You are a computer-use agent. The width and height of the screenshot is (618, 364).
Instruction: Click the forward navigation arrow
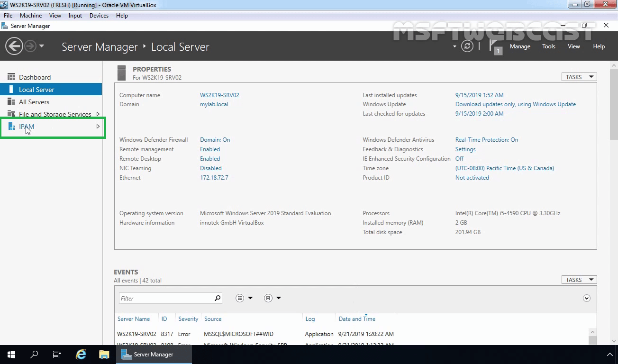pos(30,46)
